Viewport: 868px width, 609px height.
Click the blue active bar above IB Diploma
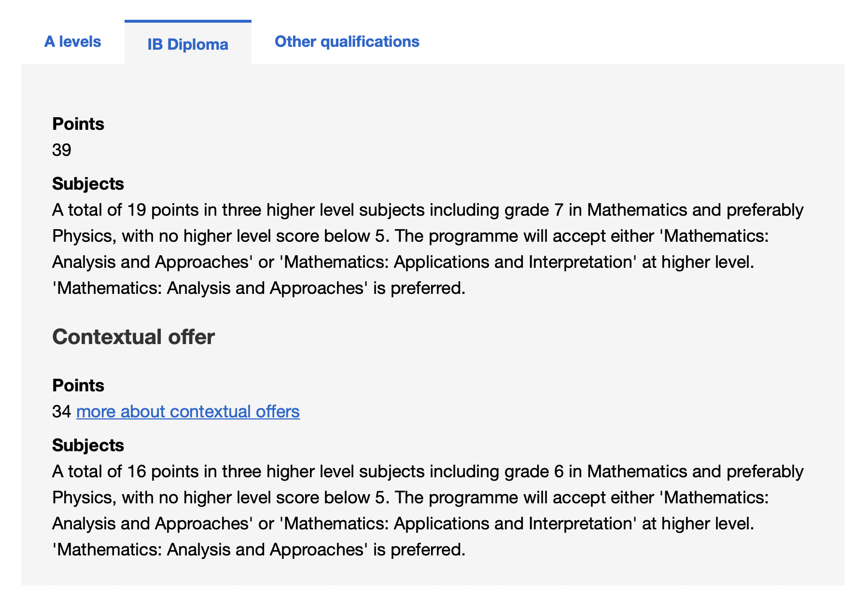coord(188,21)
